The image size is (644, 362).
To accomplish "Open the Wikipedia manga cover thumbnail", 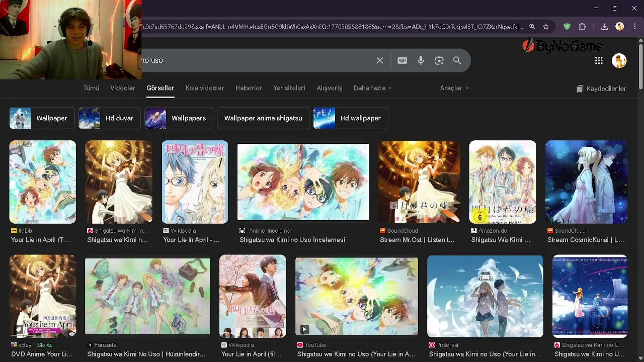I will [x=195, y=182].
